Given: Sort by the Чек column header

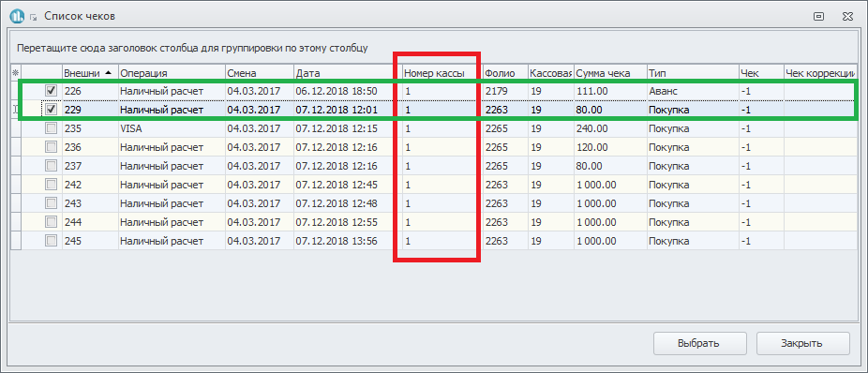Looking at the screenshot, I should (761, 73).
